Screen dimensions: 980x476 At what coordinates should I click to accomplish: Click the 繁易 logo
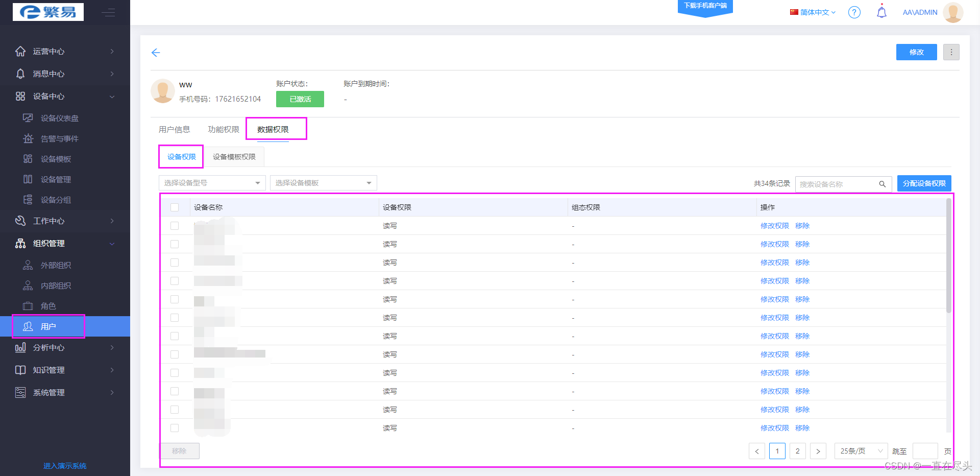point(48,12)
